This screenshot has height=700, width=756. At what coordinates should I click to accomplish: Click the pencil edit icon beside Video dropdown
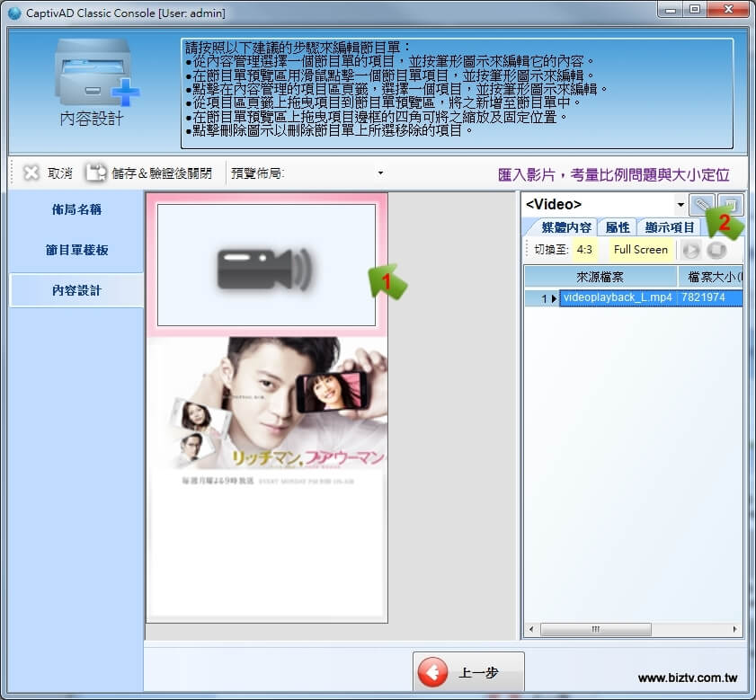701,205
